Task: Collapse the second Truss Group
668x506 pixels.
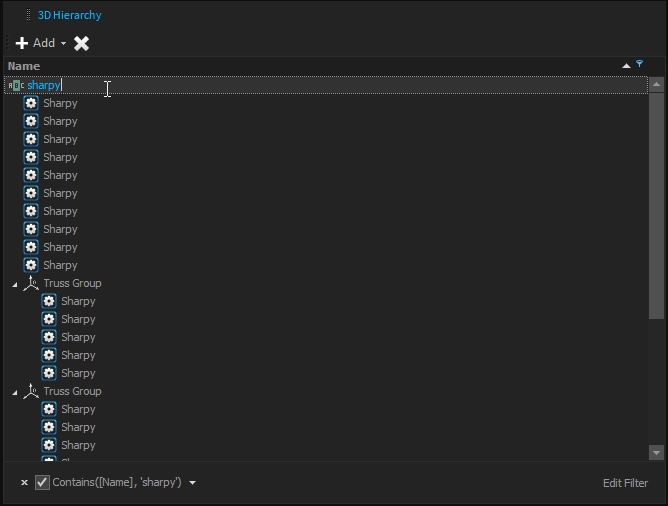Action: tap(15, 392)
